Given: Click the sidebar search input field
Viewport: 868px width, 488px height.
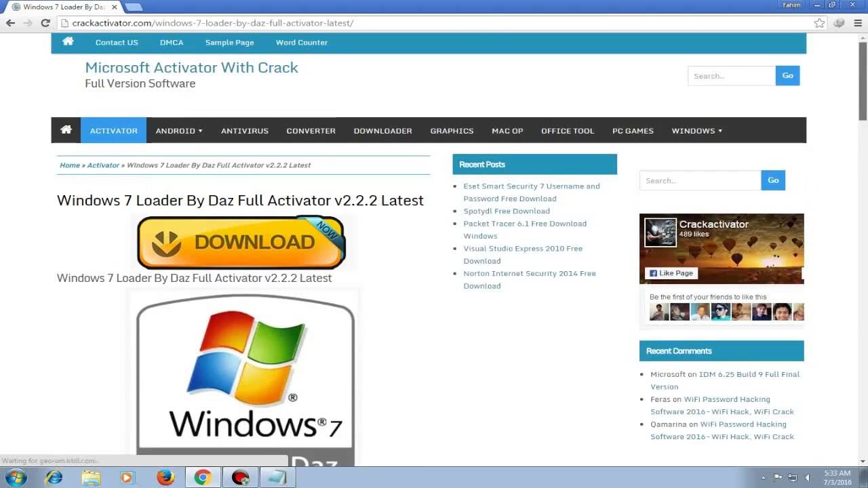Looking at the screenshot, I should click(x=701, y=180).
